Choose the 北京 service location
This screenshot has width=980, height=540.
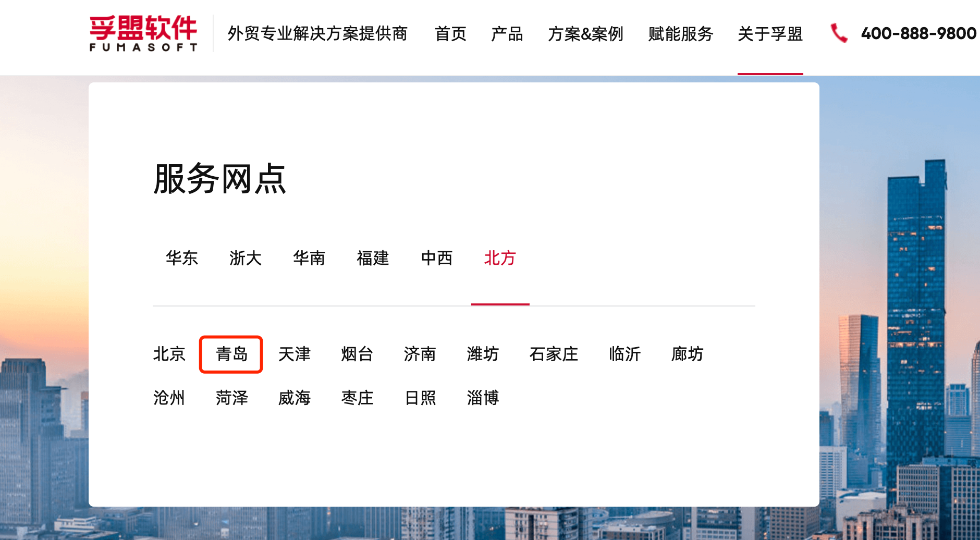point(169,354)
